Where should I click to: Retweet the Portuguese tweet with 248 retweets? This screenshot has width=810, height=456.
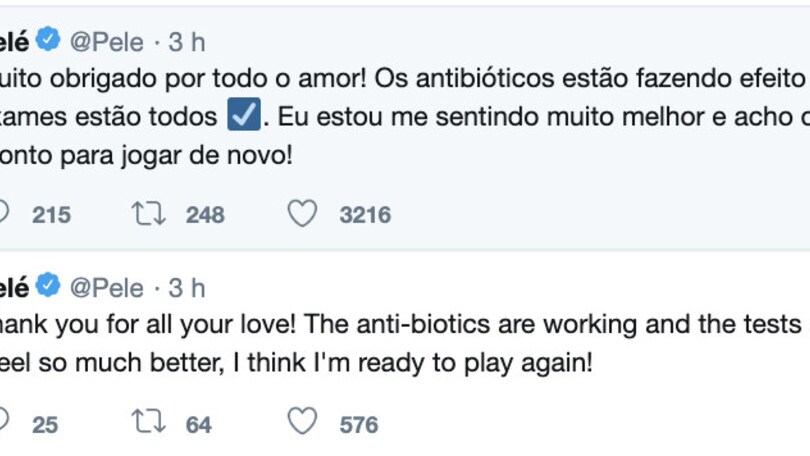coord(149,213)
